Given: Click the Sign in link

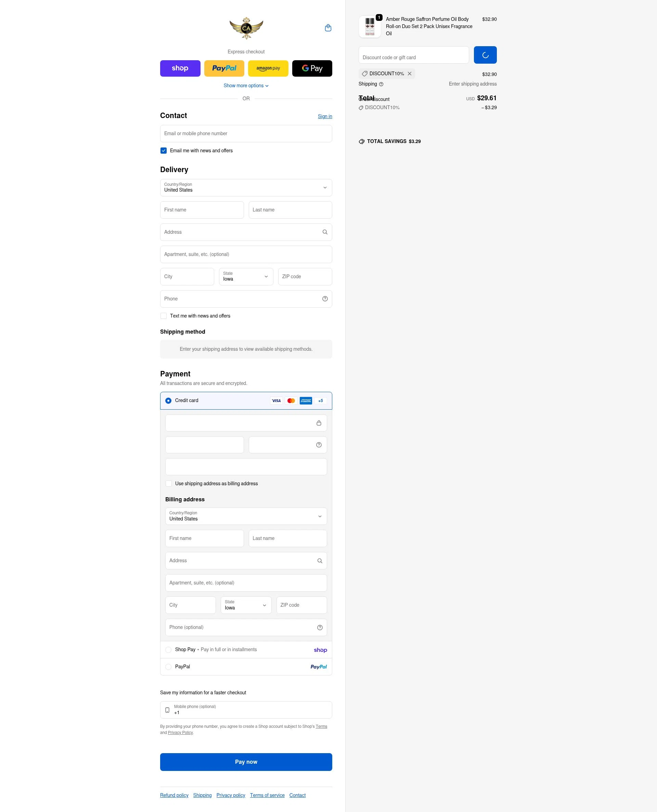Looking at the screenshot, I should pos(325,116).
